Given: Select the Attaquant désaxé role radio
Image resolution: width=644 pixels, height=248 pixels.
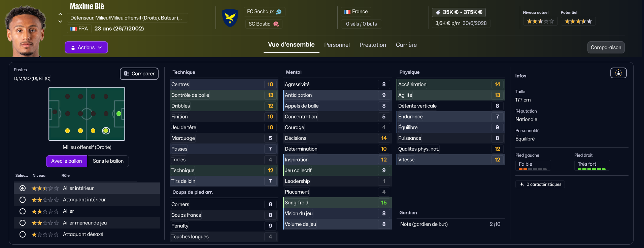Looking at the screenshot, I should 23,235.
